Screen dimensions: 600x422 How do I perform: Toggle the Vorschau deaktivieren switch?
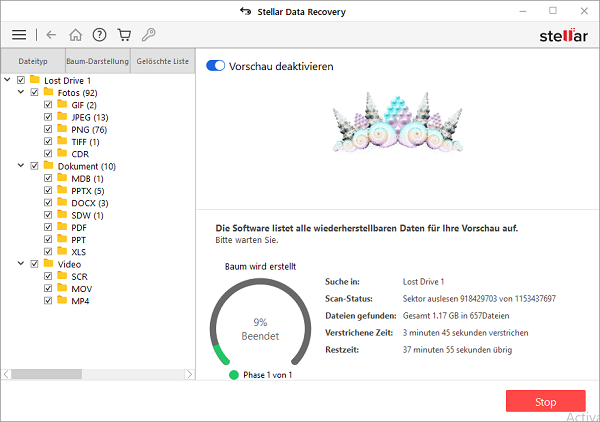click(215, 66)
